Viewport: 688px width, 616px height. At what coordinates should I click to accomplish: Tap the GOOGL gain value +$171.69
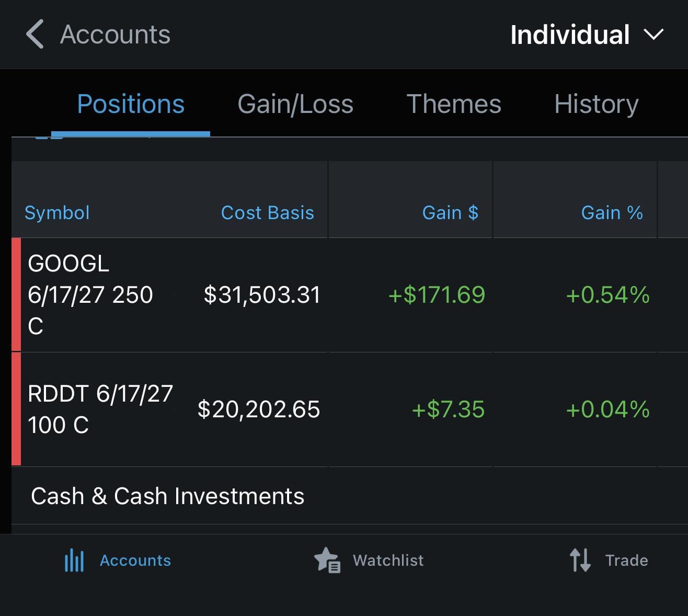click(x=437, y=295)
